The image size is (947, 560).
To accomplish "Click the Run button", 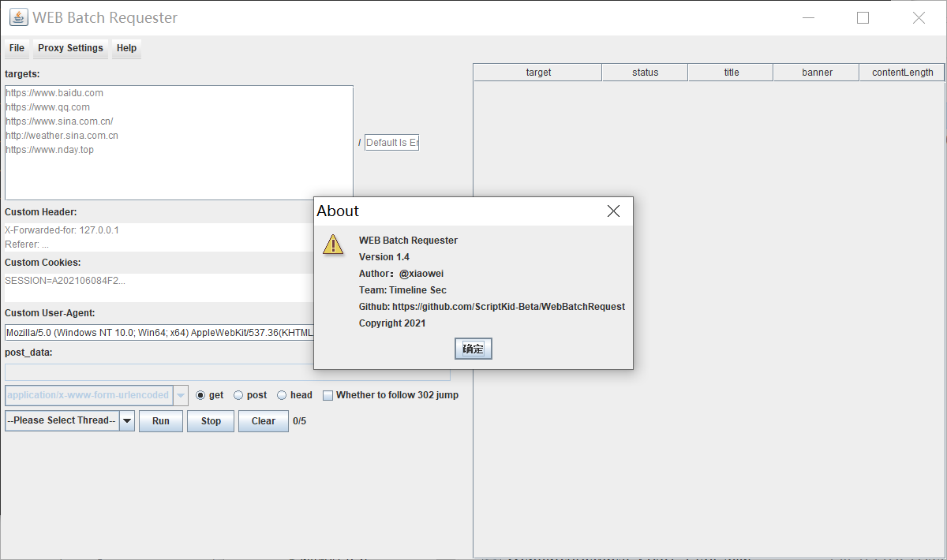I will (160, 420).
